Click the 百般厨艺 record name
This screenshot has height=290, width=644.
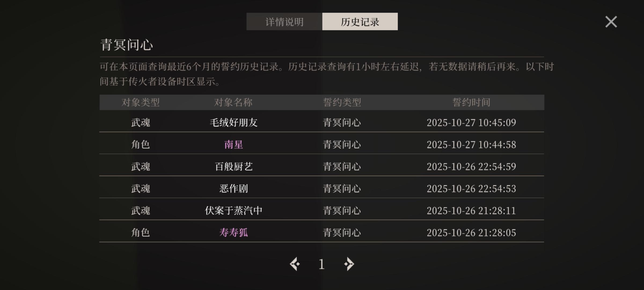coord(233,166)
